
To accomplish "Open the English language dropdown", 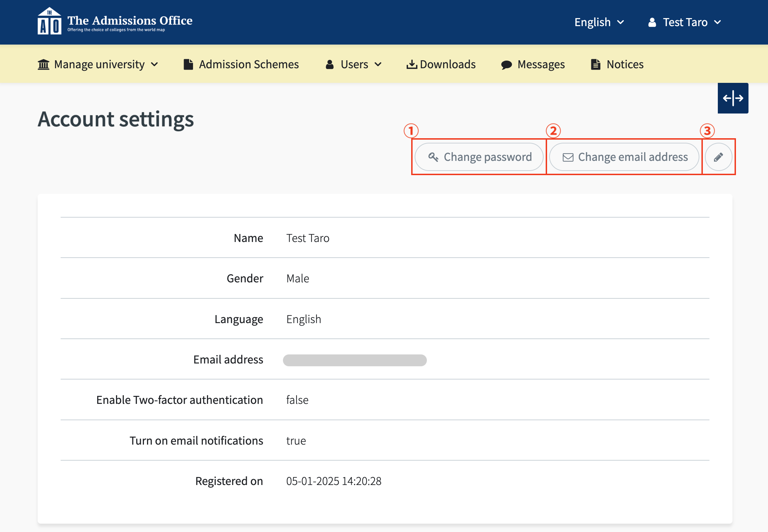I will tap(599, 22).
